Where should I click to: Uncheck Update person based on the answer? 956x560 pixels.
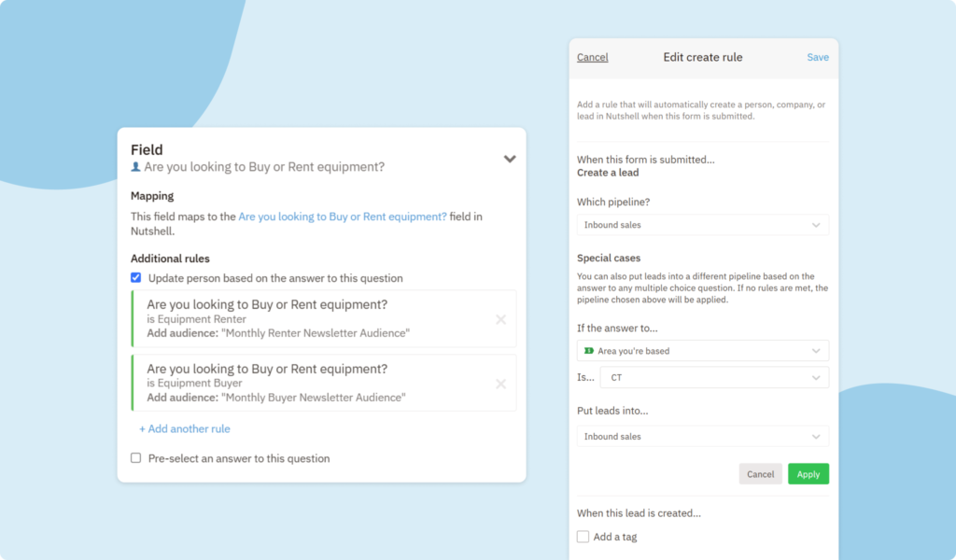pyautogui.click(x=135, y=277)
